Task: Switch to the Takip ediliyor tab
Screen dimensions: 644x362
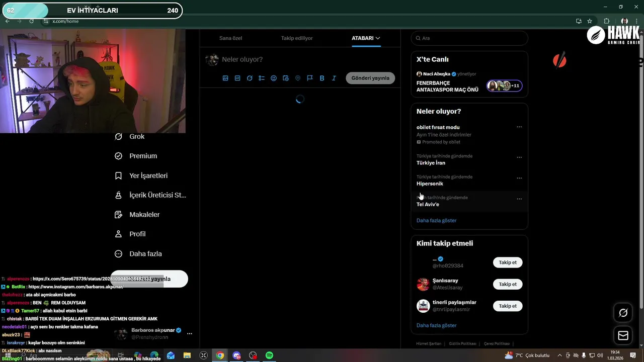Action: pyautogui.click(x=297, y=38)
